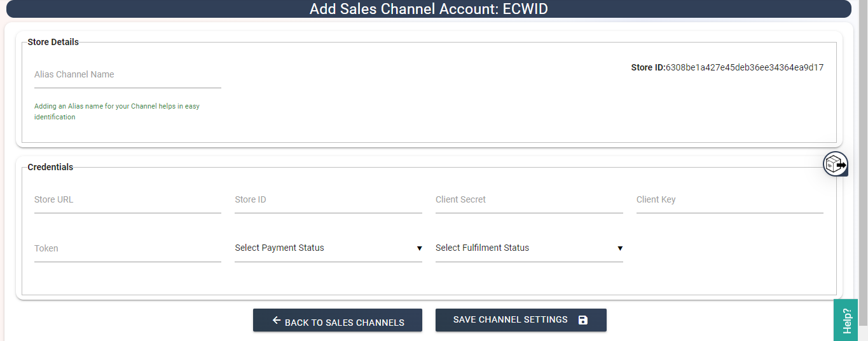868x341 pixels.
Task: Open the Select Fulfilment Status dropdown
Action: pos(529,248)
